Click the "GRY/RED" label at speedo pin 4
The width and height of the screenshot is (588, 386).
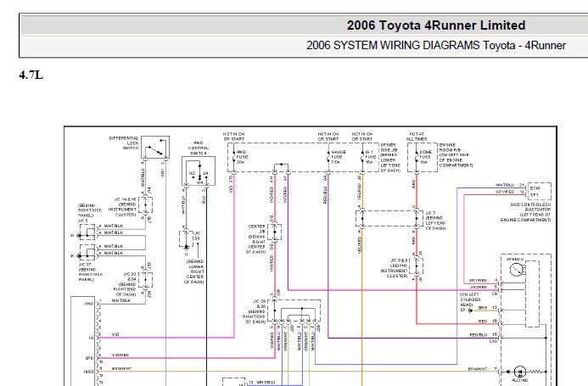tap(479, 280)
